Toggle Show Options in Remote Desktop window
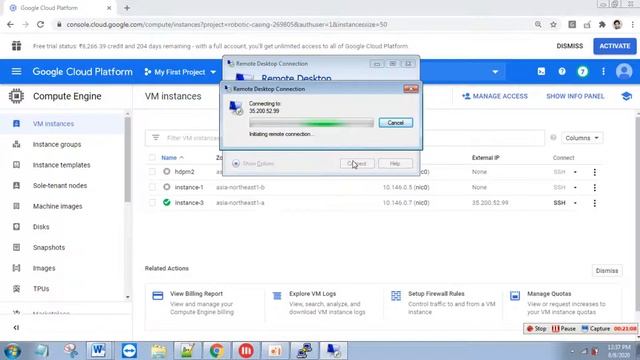 253,164
